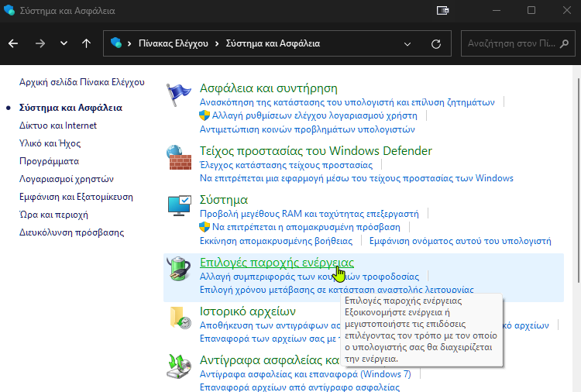Click the Backup and Restore drive icon
581x392 pixels.
coord(179,366)
